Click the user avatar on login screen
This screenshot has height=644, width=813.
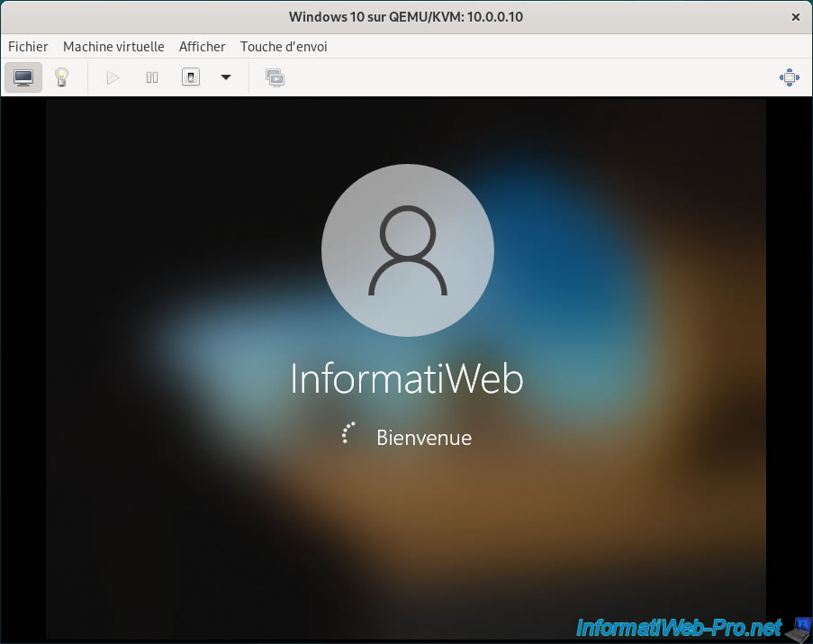[408, 250]
